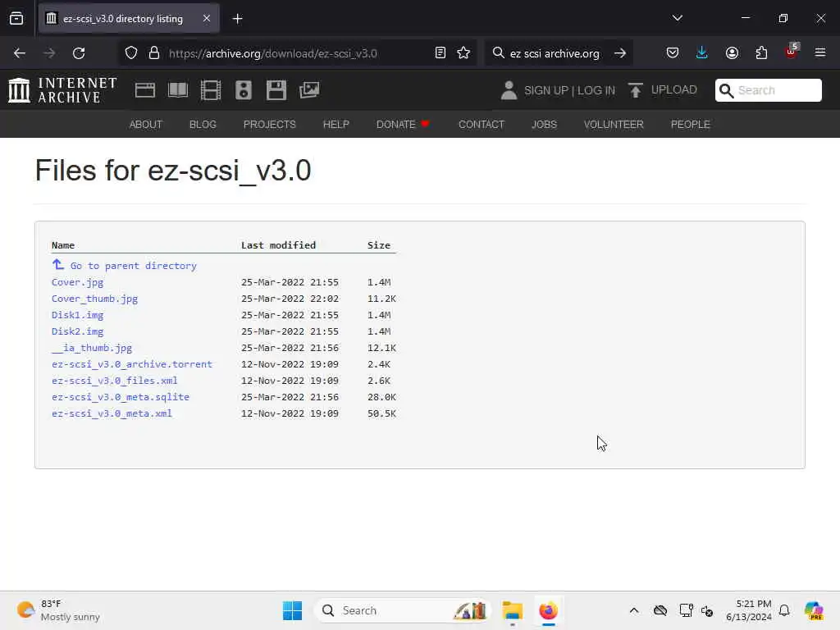Image resolution: width=840 pixels, height=630 pixels.
Task: Open tracking protection shield icon
Action: tap(131, 53)
